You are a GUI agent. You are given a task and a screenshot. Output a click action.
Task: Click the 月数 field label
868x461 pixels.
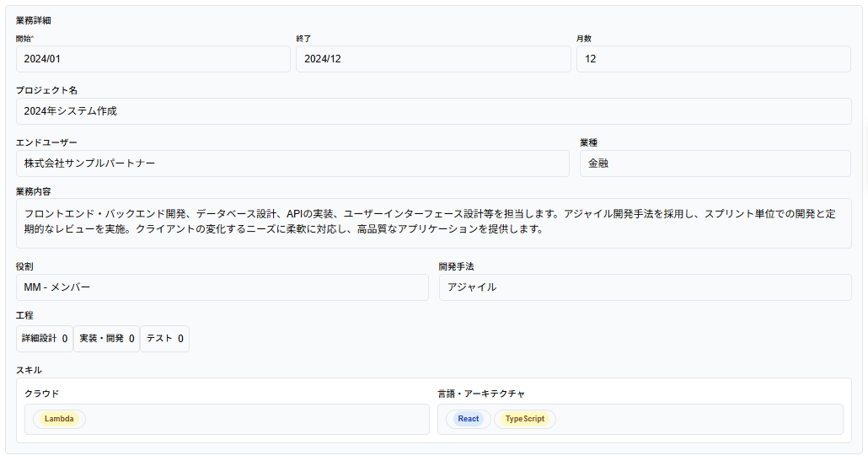coord(583,39)
